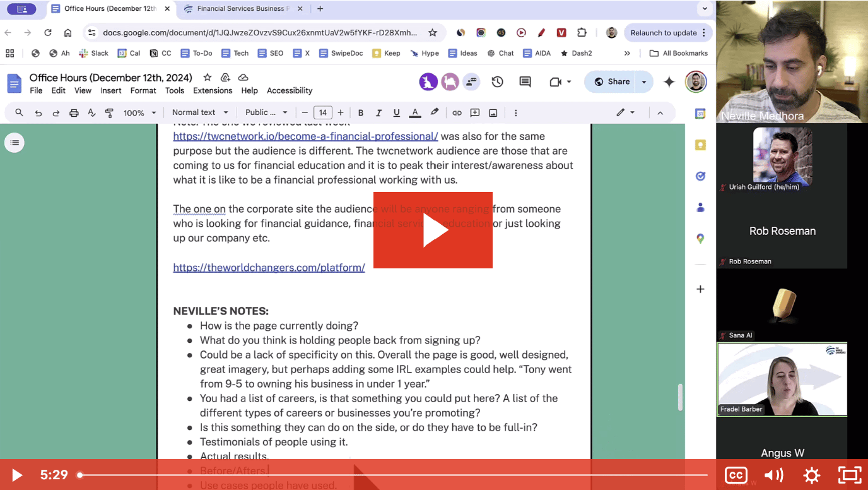Open the Gemini sparkle icon

[x=669, y=81]
